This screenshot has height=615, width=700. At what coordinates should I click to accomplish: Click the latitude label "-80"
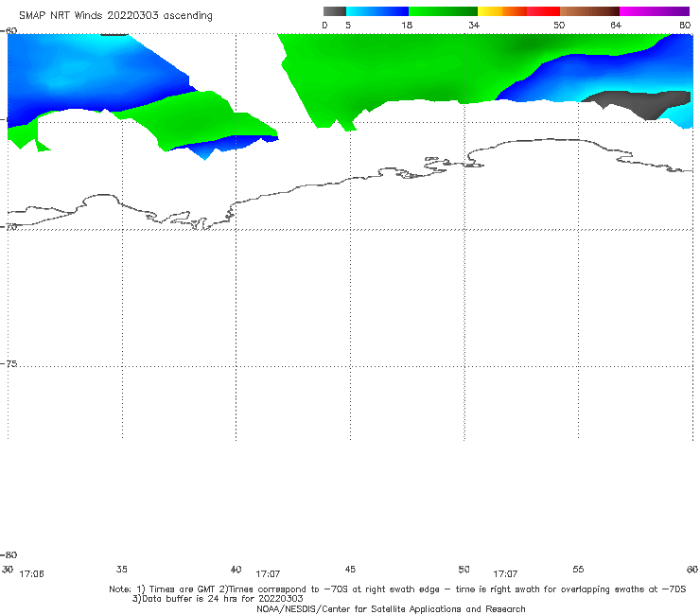[9, 554]
